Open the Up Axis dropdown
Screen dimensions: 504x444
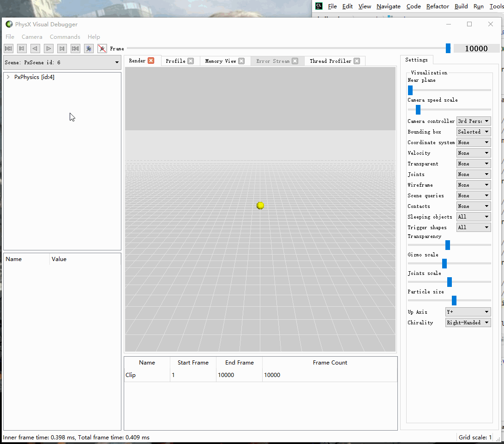pyautogui.click(x=468, y=312)
